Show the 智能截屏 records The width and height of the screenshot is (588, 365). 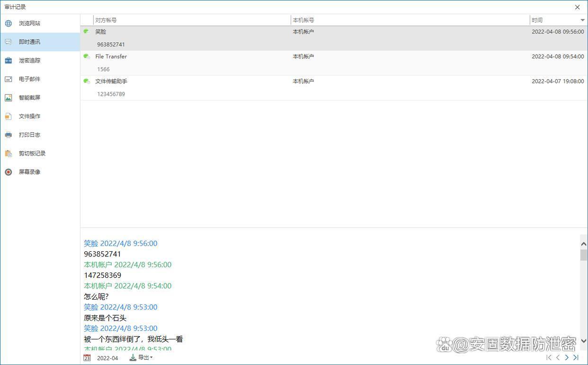40,98
